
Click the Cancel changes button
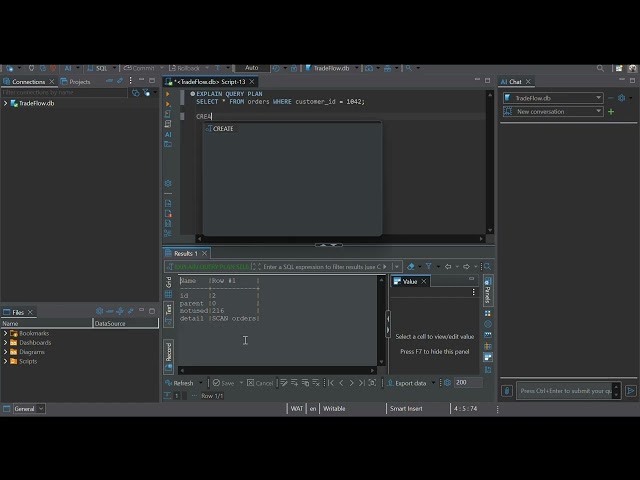[x=260, y=383]
